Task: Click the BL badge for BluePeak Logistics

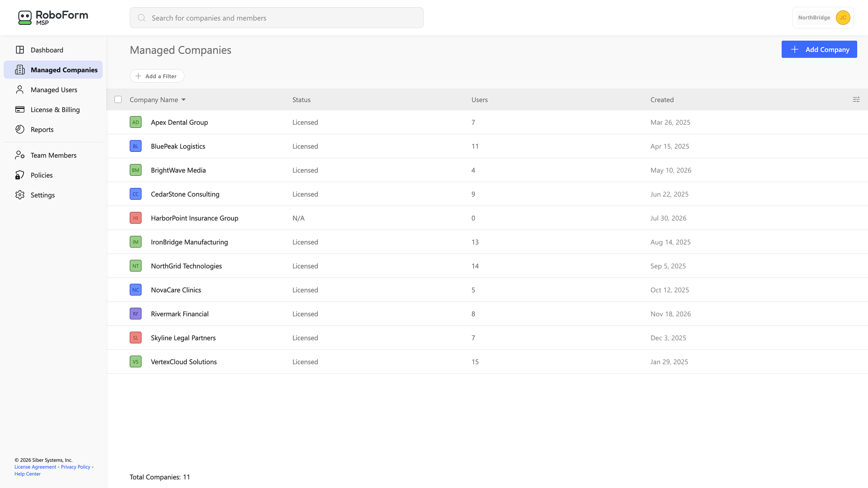Action: (x=136, y=146)
